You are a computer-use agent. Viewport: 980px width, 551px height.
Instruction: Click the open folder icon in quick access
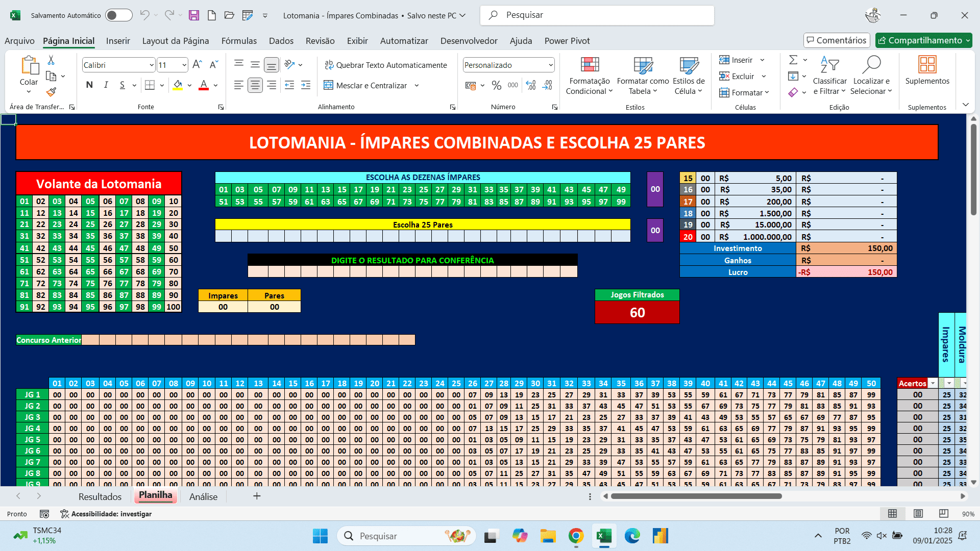[x=229, y=15]
